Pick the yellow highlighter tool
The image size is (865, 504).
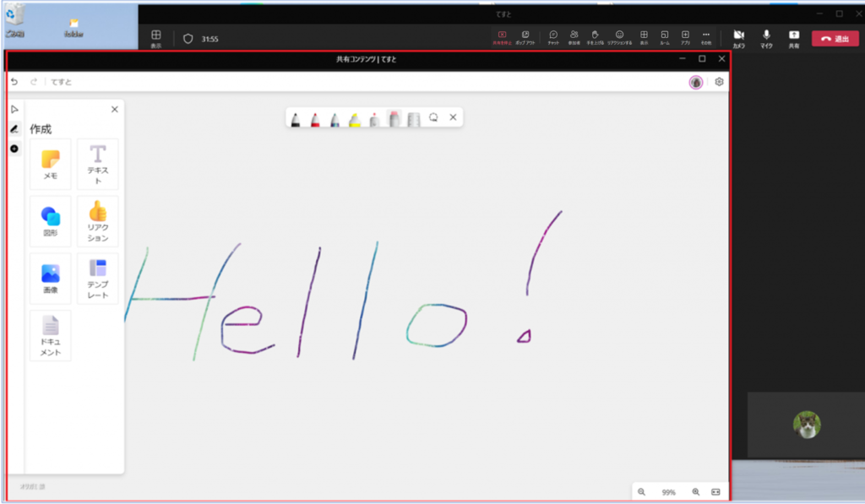(x=355, y=119)
